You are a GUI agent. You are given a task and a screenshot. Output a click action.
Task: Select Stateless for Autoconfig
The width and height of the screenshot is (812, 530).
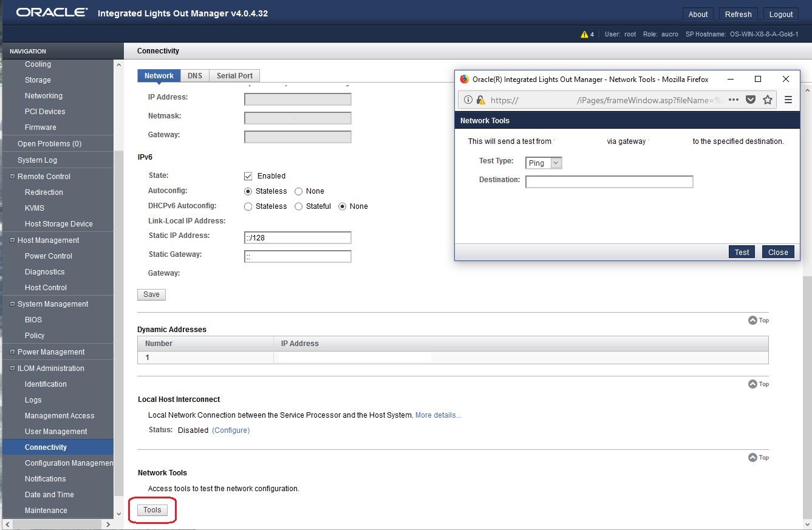tap(248, 191)
